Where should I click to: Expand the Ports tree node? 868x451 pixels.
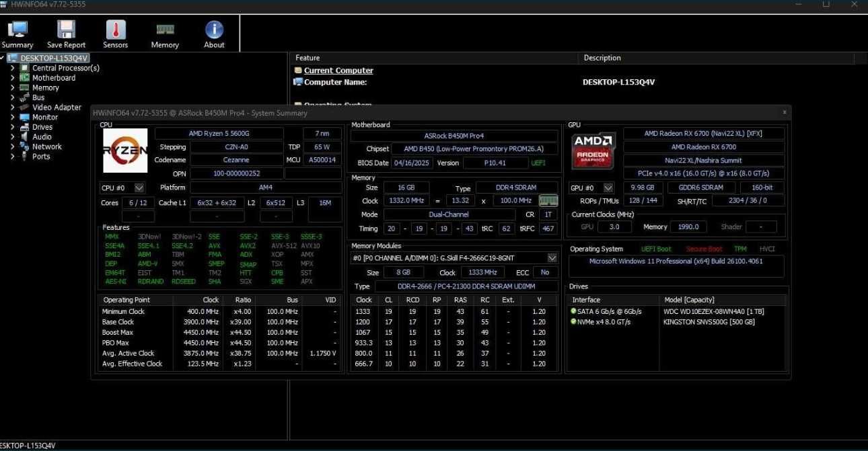pyautogui.click(x=12, y=157)
